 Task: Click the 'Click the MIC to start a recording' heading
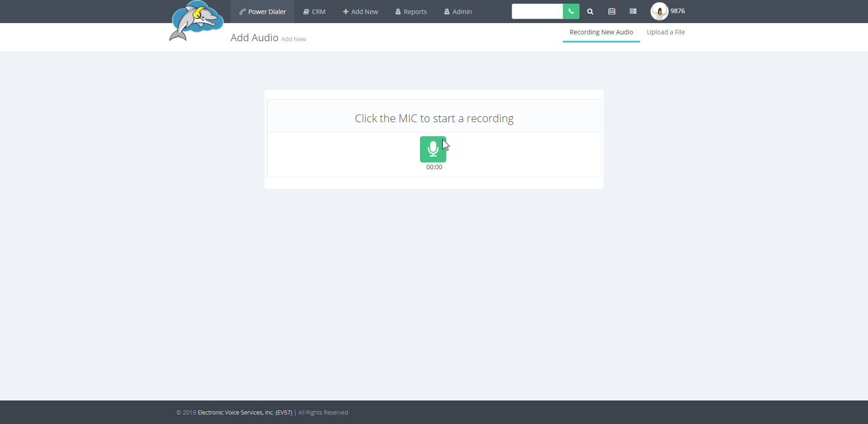pos(434,119)
